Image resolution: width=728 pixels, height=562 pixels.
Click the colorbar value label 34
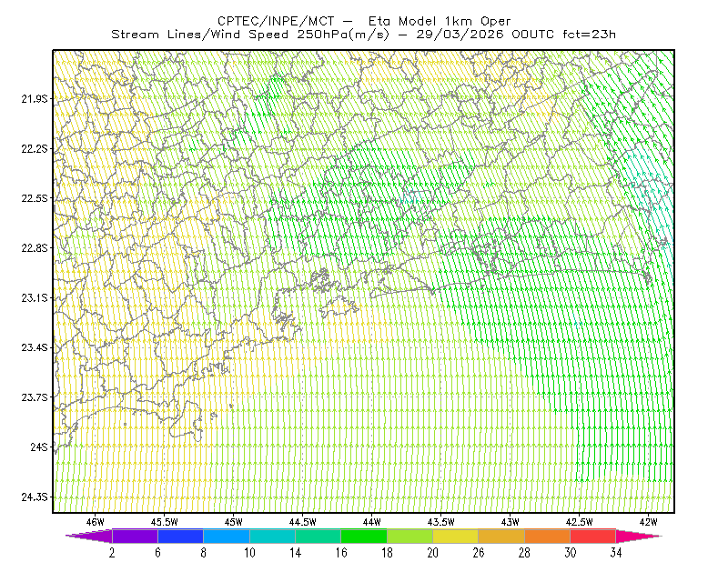pos(616,553)
